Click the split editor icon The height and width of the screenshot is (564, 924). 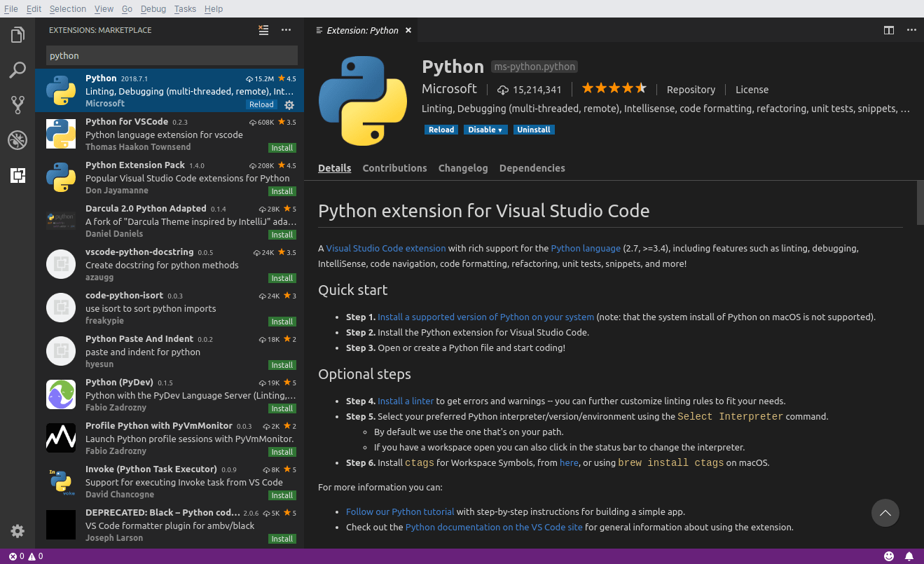888,30
